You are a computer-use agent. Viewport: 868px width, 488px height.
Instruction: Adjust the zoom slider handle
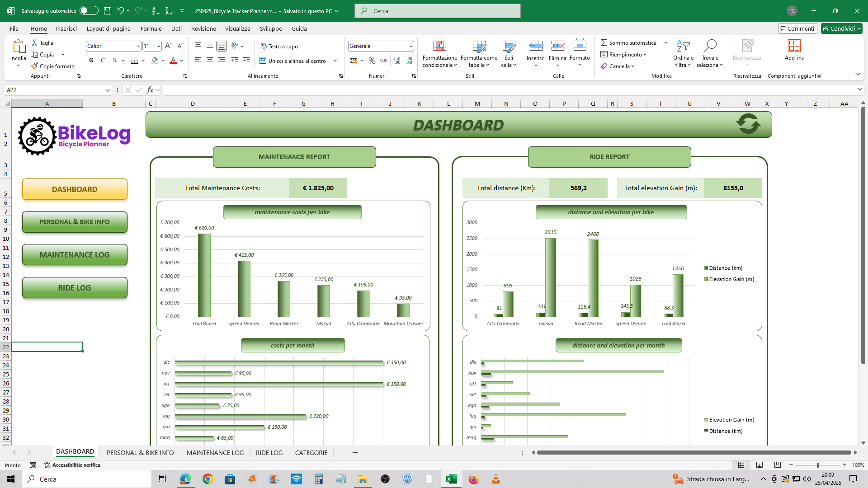point(817,465)
